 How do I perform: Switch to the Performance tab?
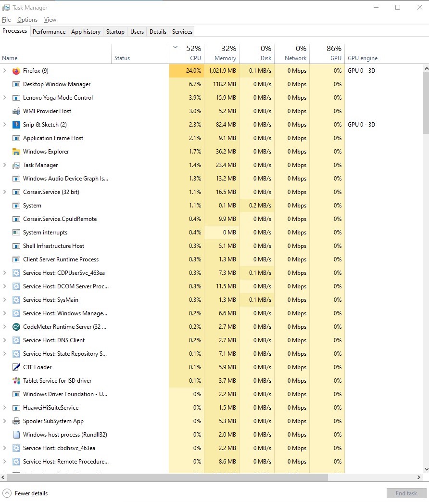tap(49, 32)
